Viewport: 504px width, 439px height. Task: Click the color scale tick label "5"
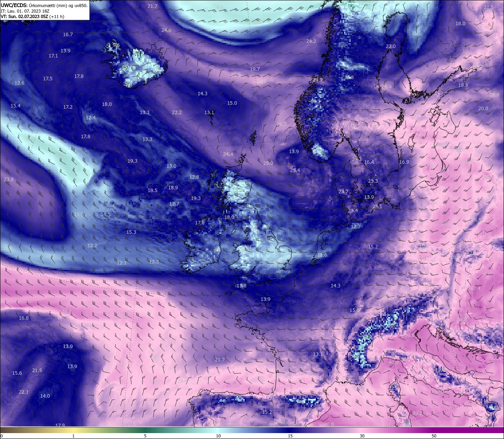point(145,436)
